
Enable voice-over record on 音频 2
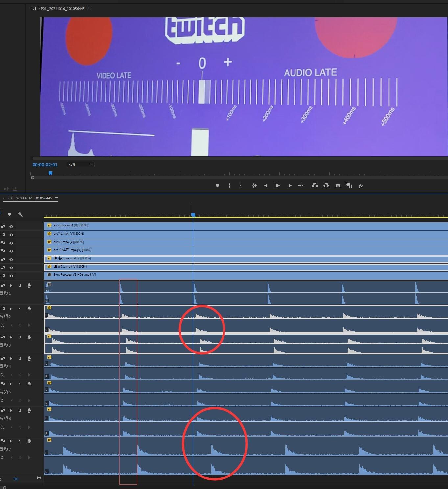pos(29,309)
